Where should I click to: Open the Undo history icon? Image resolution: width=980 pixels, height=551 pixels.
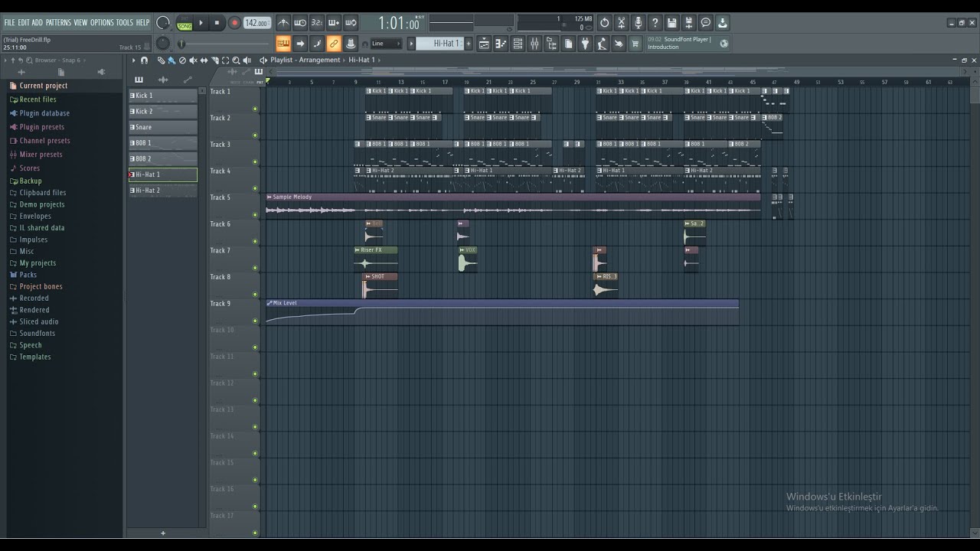604,23
